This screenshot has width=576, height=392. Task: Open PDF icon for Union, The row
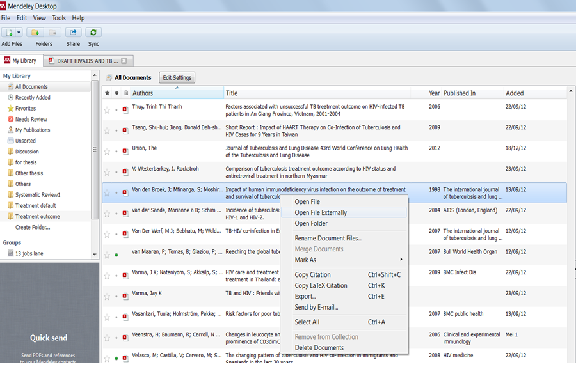tap(125, 152)
